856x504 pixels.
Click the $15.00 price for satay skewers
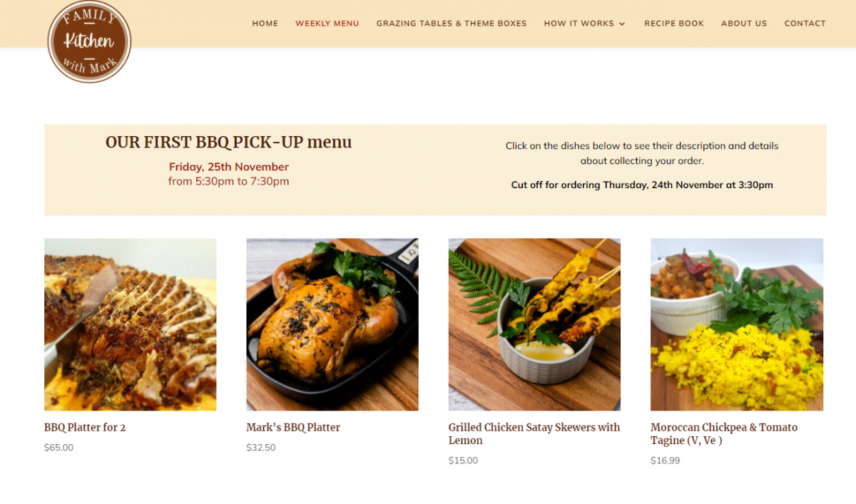(463, 461)
